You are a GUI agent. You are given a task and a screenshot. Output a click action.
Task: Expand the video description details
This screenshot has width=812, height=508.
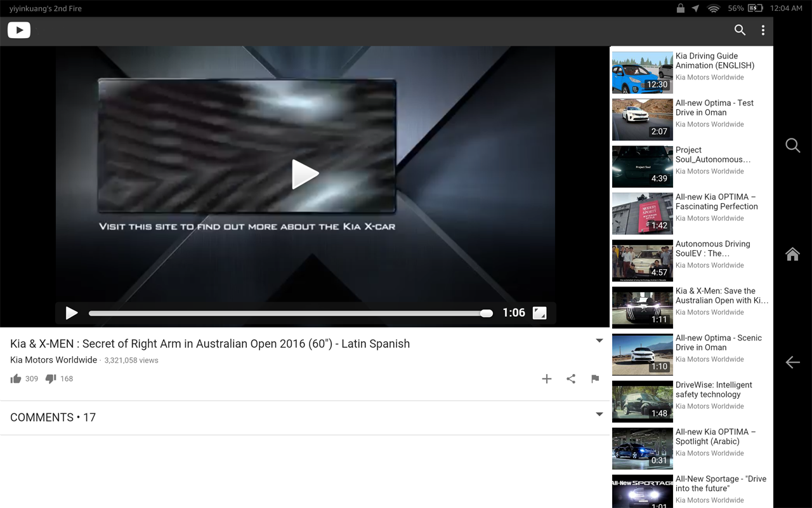tap(599, 340)
